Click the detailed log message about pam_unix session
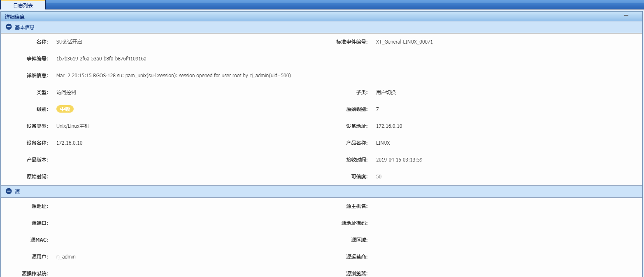 coord(173,75)
